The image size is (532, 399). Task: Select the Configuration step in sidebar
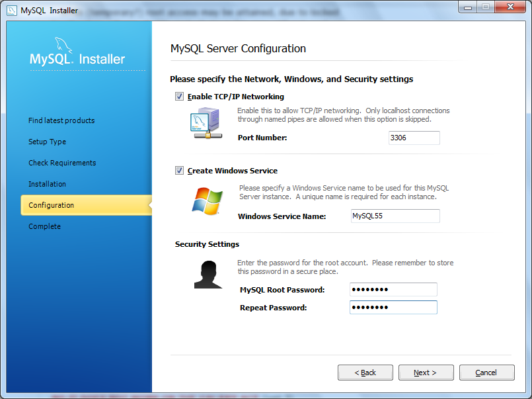tap(86, 205)
